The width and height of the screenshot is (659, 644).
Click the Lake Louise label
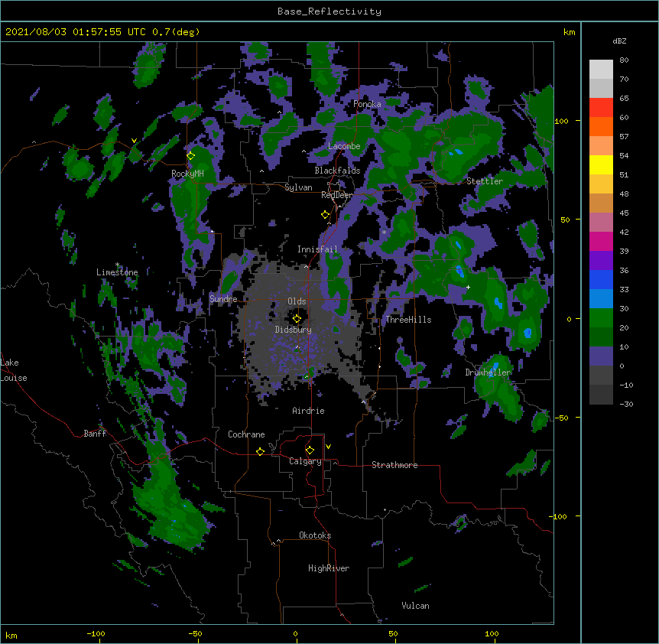click(x=14, y=370)
